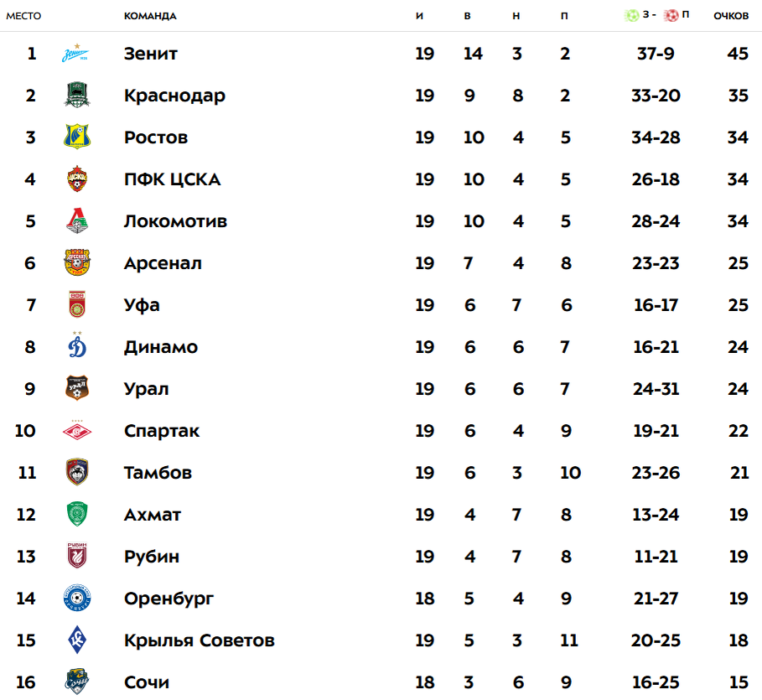762x700 pixels.
Task: Select the Spartak red diamond logo
Action: [77, 431]
